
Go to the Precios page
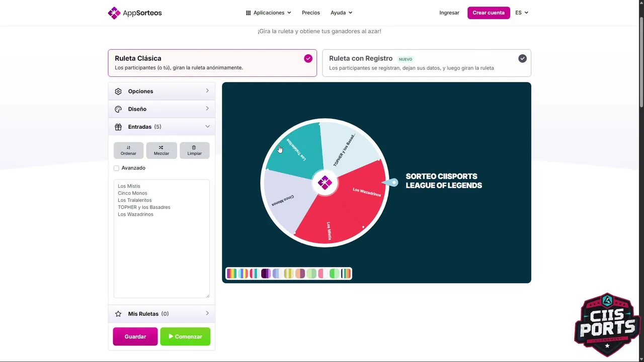(x=311, y=13)
